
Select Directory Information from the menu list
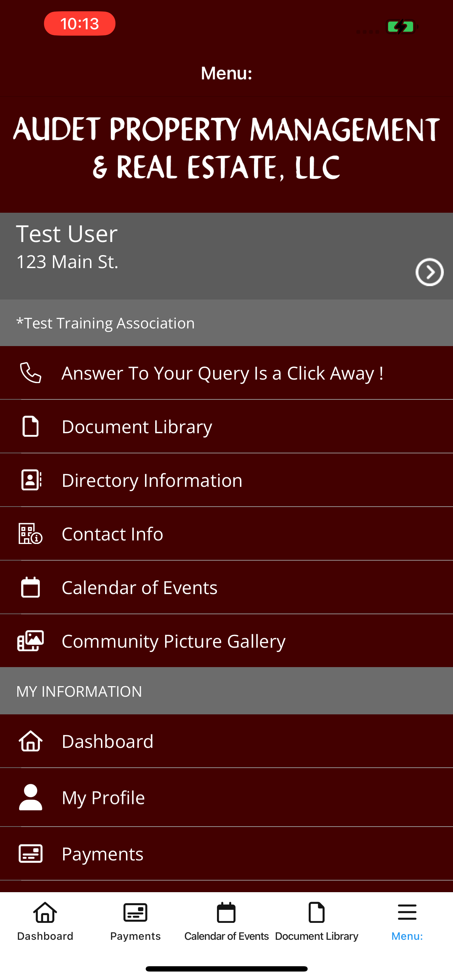226,480
